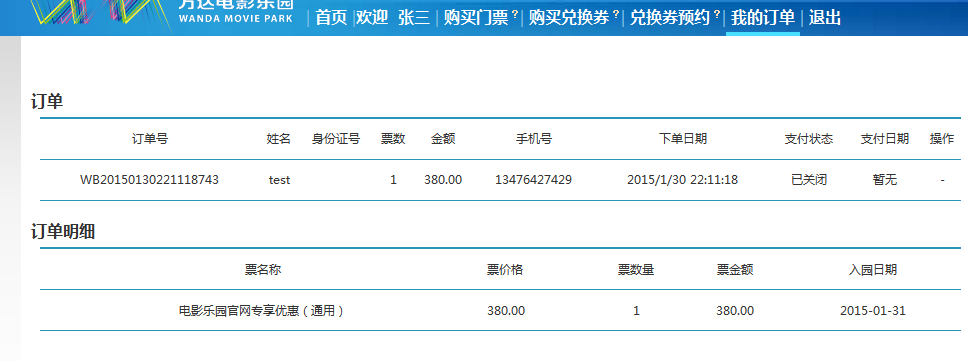Screen dimensions: 968x361
Task: Click the 支付日期 column header
Action: tap(885, 139)
